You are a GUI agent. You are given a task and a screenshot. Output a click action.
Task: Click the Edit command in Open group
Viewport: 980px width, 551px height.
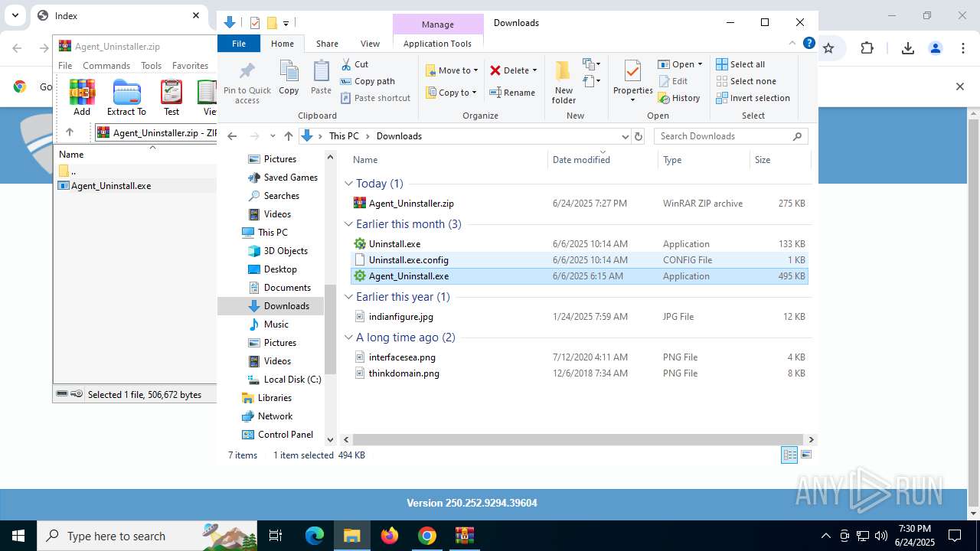672,81
